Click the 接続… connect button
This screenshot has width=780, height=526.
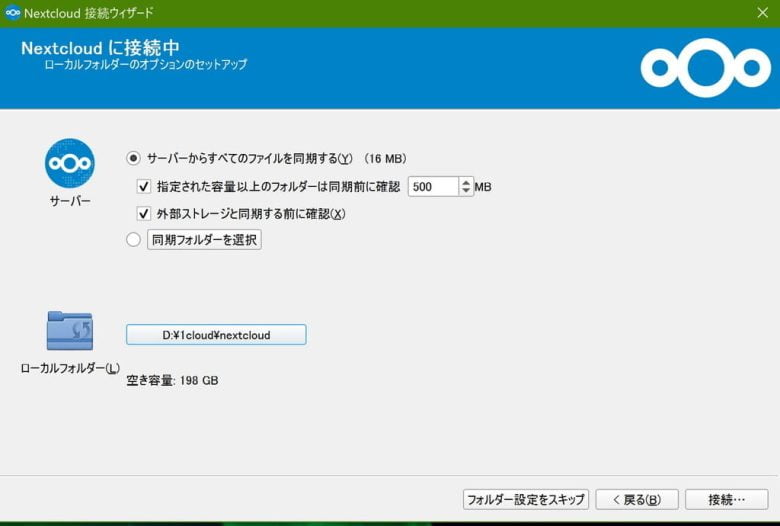727,499
